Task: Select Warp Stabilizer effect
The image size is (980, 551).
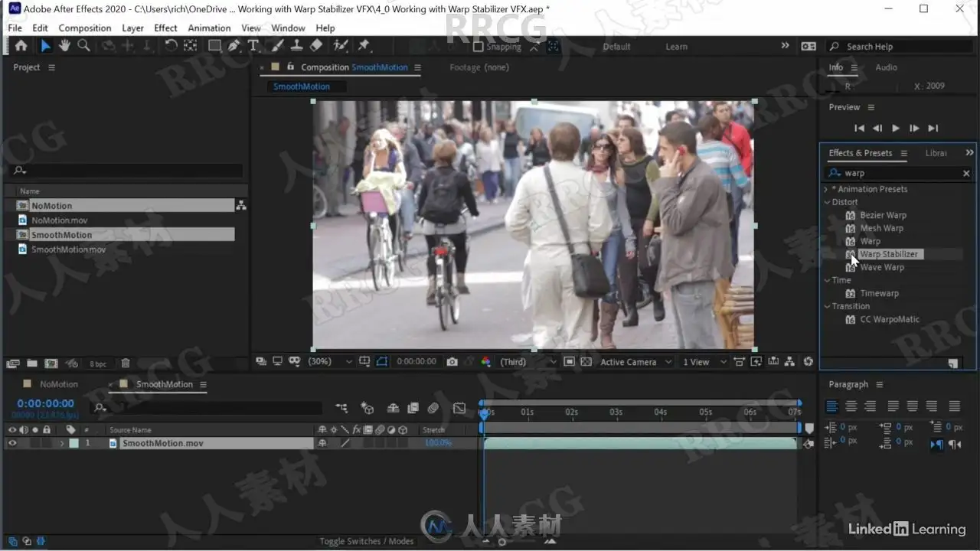Action: coord(888,254)
